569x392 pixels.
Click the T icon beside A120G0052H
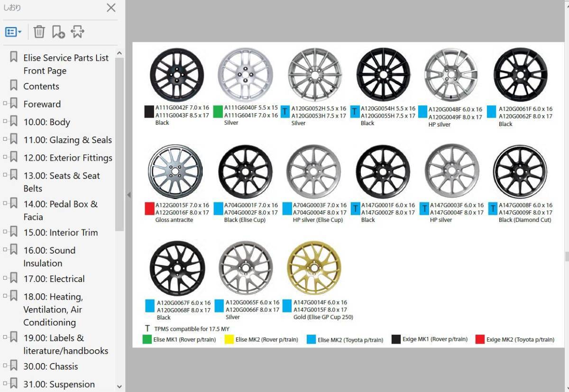pos(285,112)
